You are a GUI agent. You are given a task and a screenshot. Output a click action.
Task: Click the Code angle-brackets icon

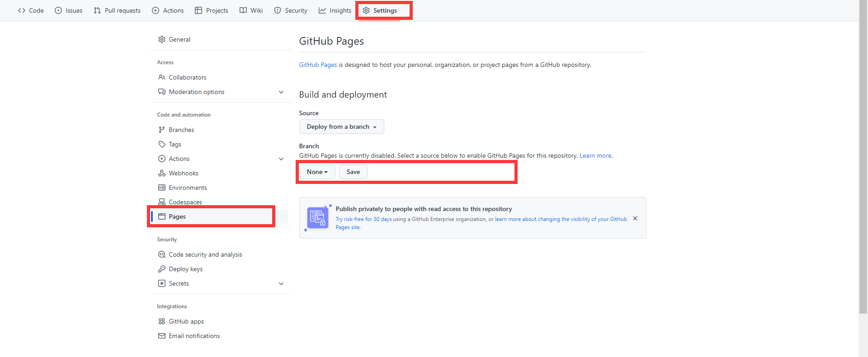[x=22, y=10]
